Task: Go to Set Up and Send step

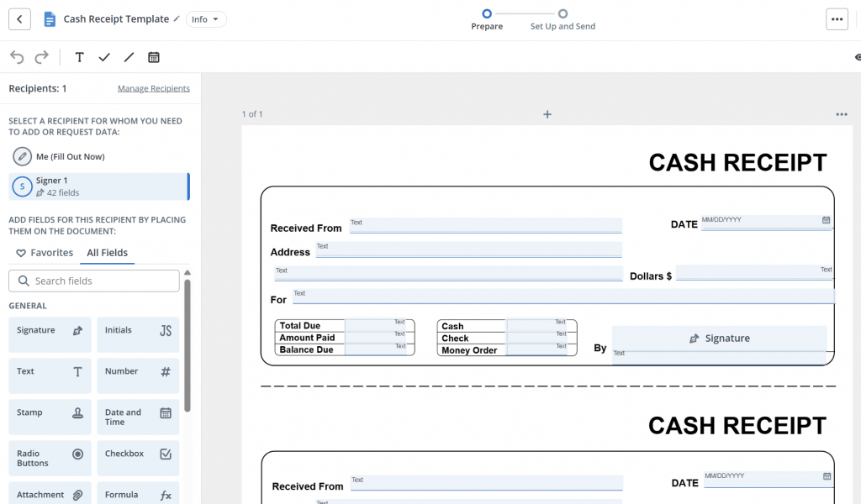Action: 563,19
